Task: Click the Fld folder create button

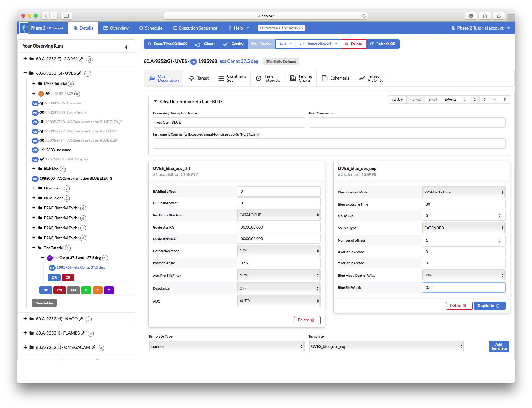Action: 73,290
